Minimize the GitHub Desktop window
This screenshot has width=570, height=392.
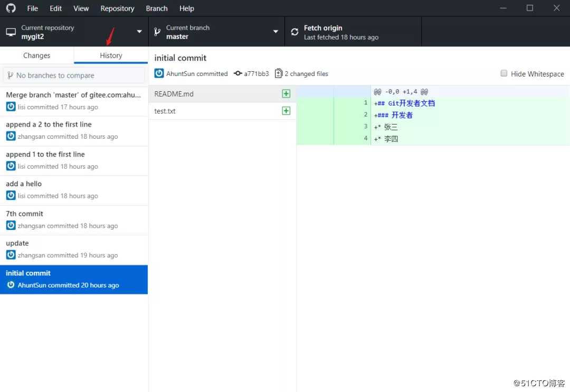click(503, 8)
